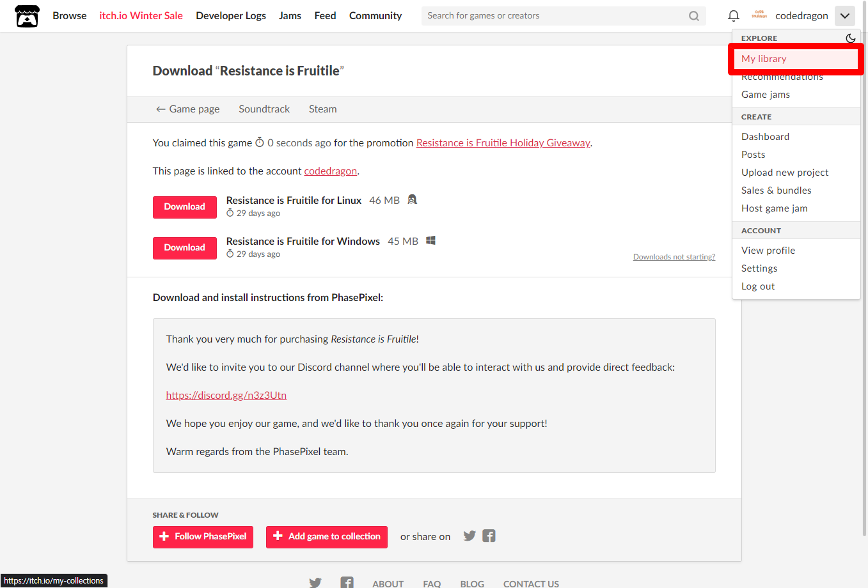Open footer ABOUT link
This screenshot has height=588, width=868.
[x=388, y=584]
